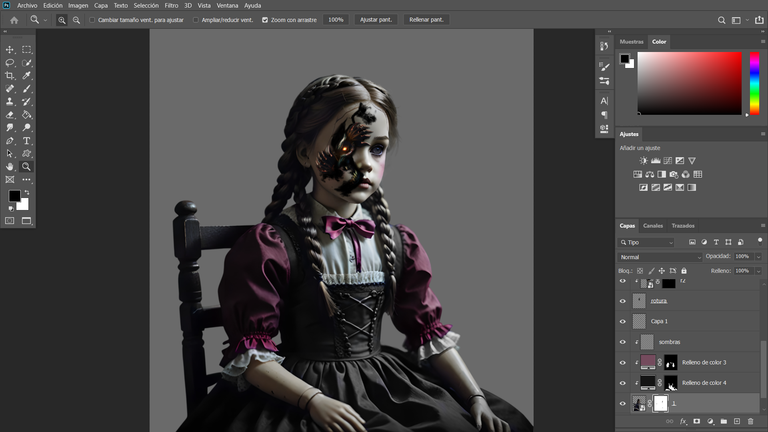Select the Relleno de color 3 mask thumbnail

click(x=671, y=362)
